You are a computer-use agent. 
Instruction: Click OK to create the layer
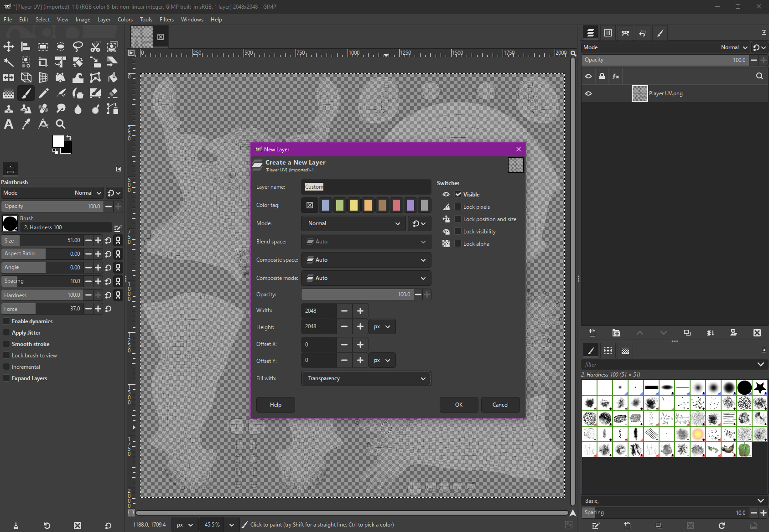pyautogui.click(x=458, y=405)
